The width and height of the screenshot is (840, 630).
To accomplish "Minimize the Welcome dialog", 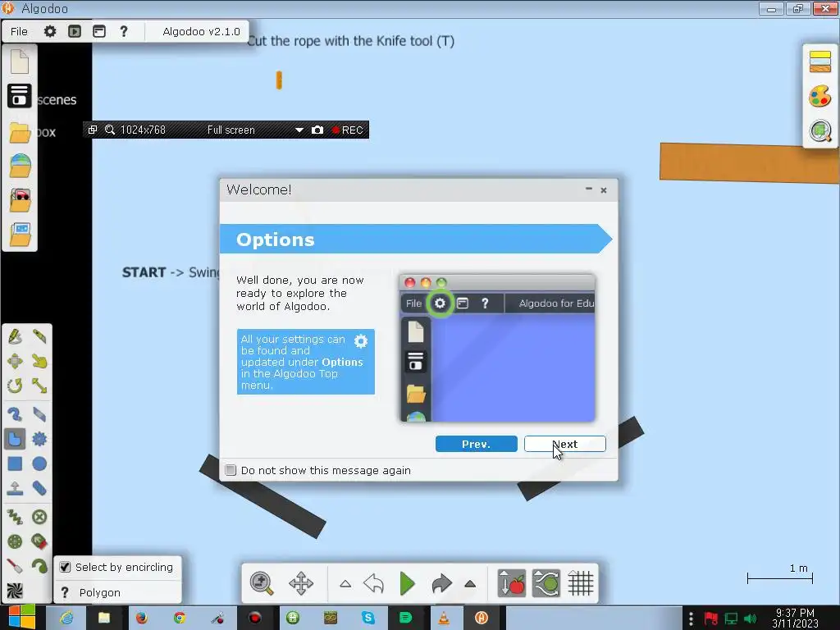I will [589, 189].
